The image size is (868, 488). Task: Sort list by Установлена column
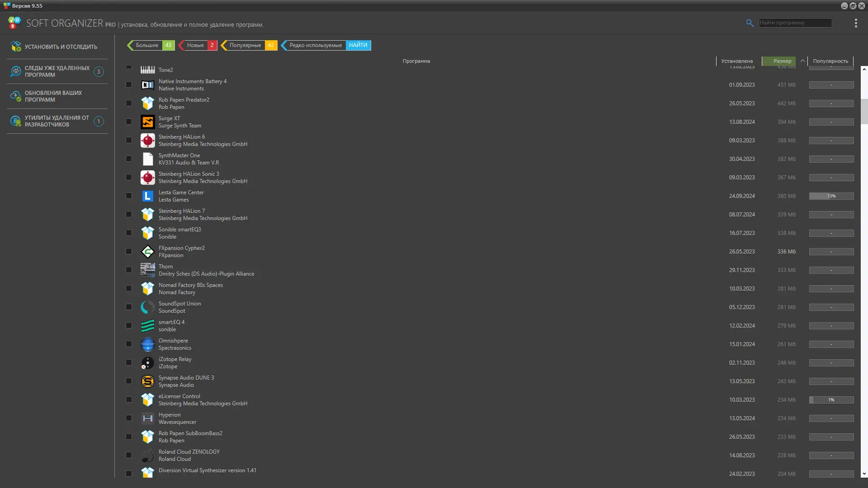(736, 61)
